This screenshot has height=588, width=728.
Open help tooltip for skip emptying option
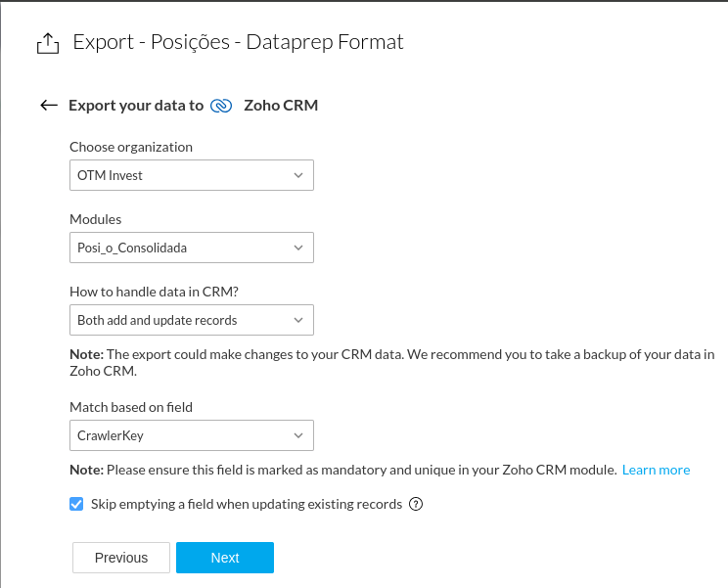pyautogui.click(x=416, y=505)
